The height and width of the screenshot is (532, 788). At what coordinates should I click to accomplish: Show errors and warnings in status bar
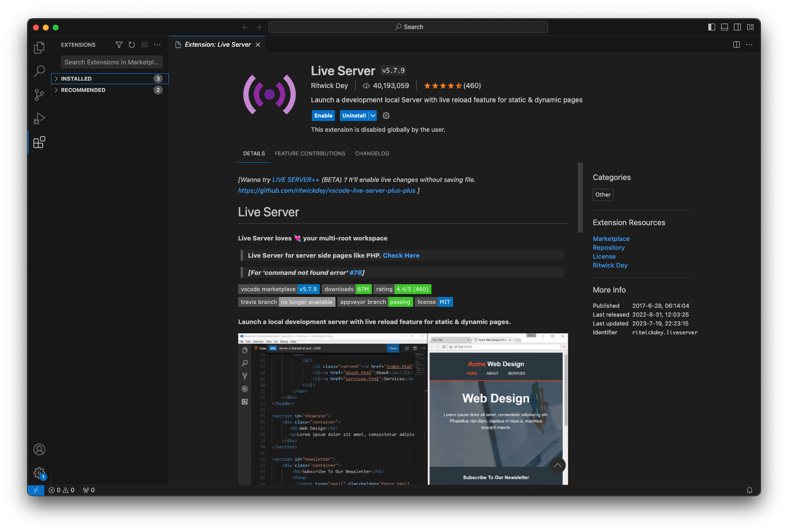[61, 490]
